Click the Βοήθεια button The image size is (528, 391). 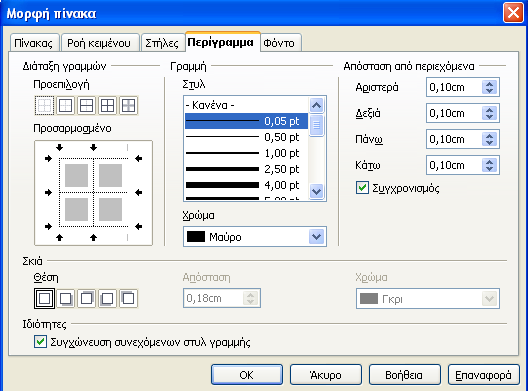[x=404, y=374]
